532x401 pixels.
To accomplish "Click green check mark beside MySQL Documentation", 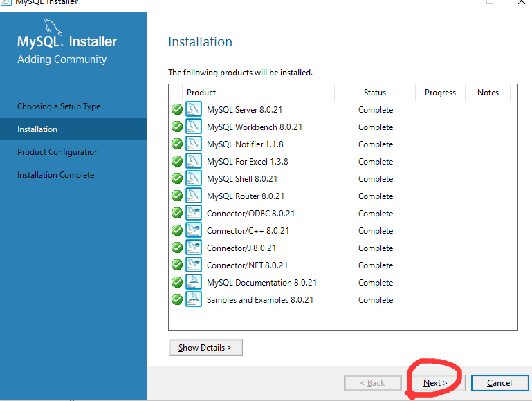I will [177, 282].
